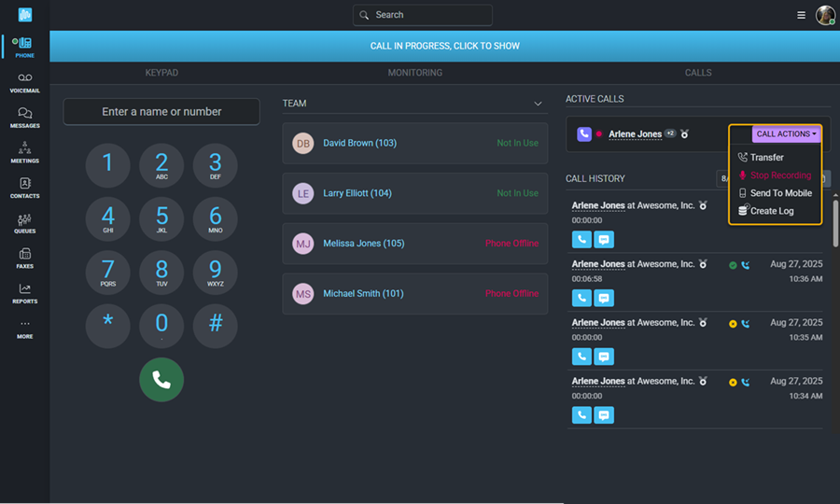Open Reports in the sidebar

[24, 293]
